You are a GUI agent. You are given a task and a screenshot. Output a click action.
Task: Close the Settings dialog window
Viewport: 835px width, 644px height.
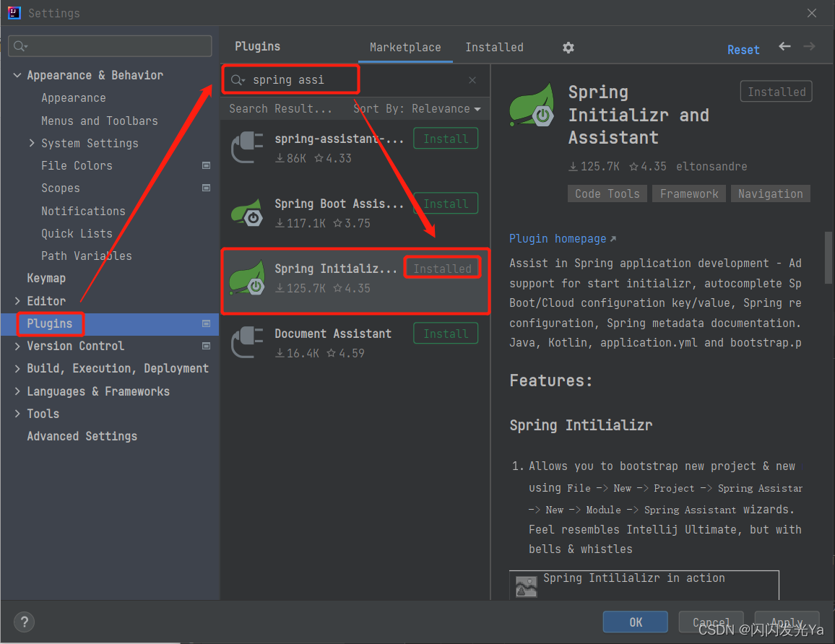point(812,13)
